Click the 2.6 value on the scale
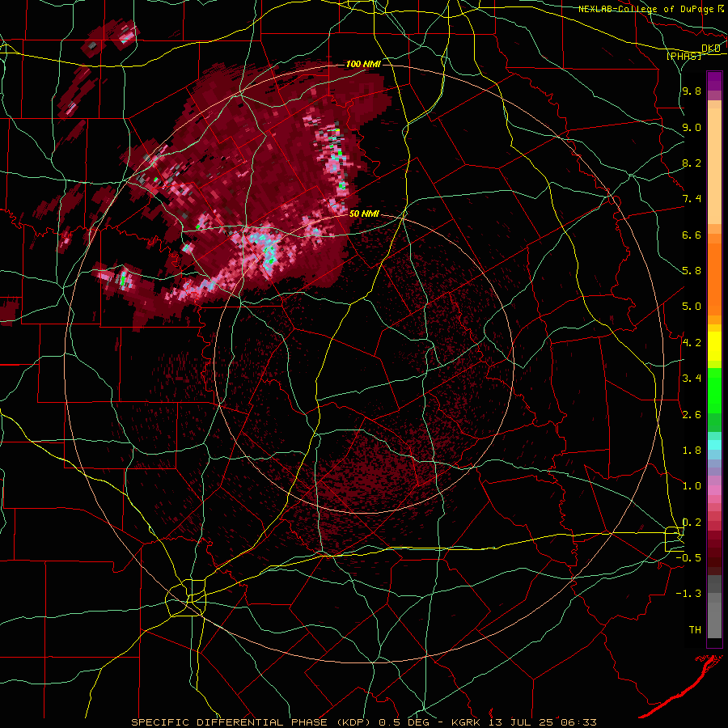The width and height of the screenshot is (728, 728). click(692, 415)
